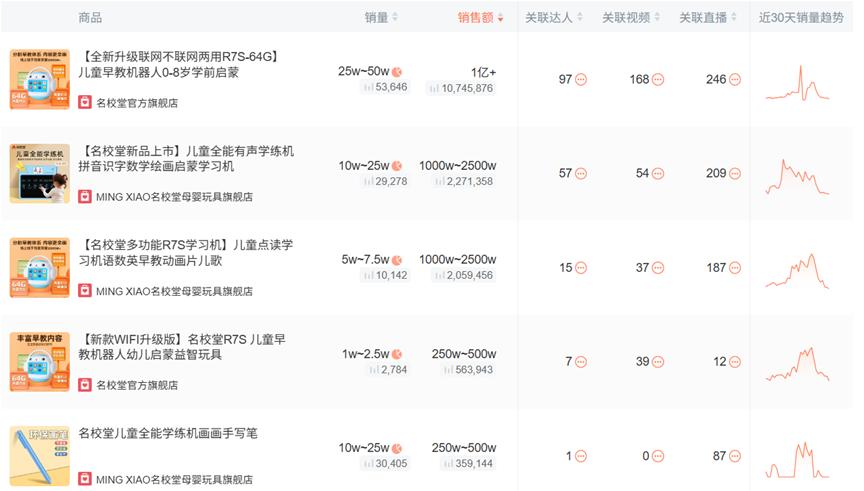This screenshot has height=491, width=864.
Task: Click 近30天销量趋势 column header
Action: coord(801,18)
